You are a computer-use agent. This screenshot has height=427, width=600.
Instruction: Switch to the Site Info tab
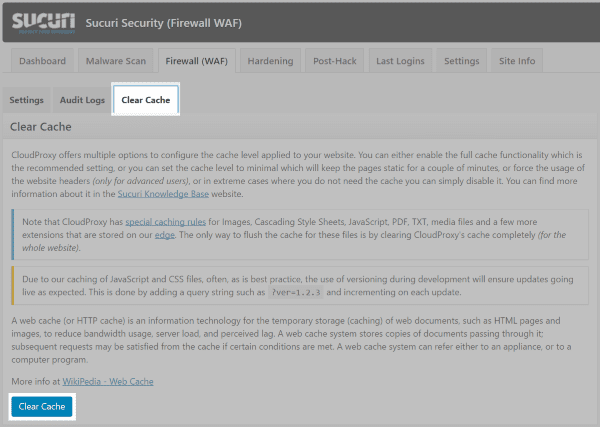click(x=517, y=61)
